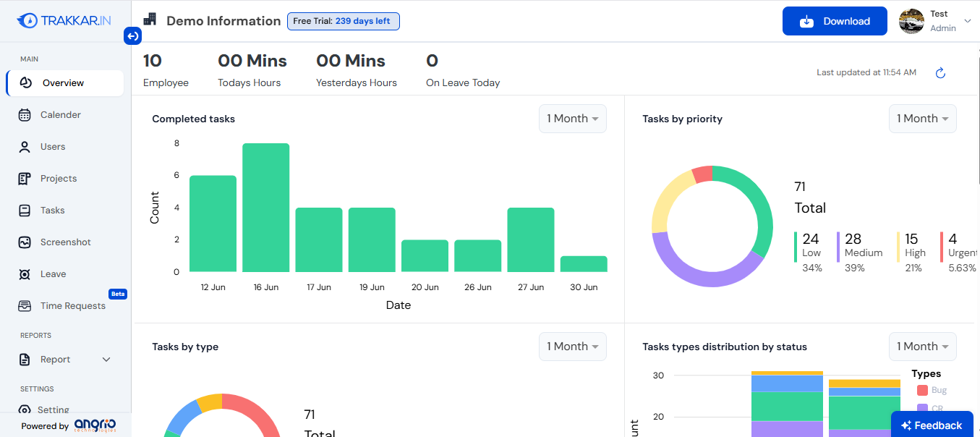This screenshot has width=980, height=437.
Task: Click Last updated at 11:54 AM text
Action: [x=866, y=72]
